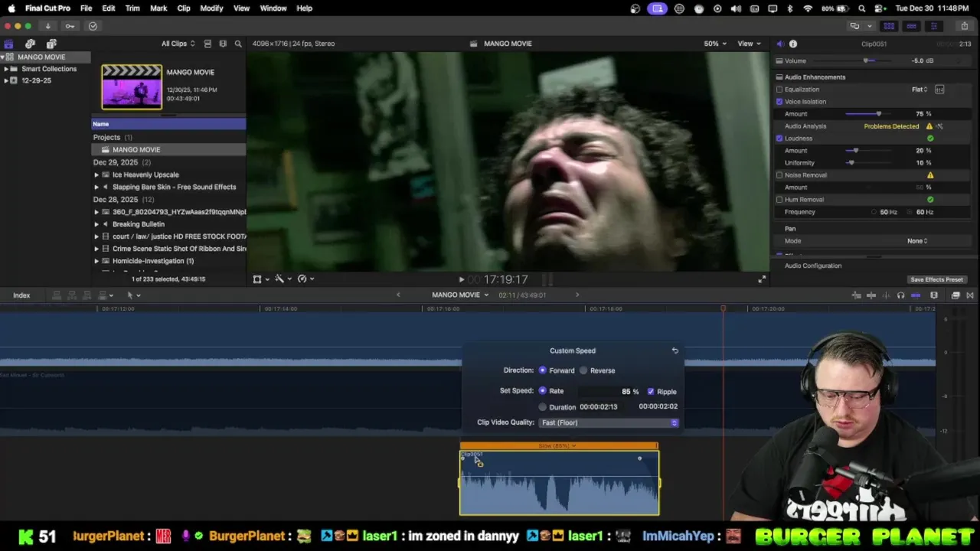
Task: Enable the Hum Removal checkbox
Action: pos(779,200)
